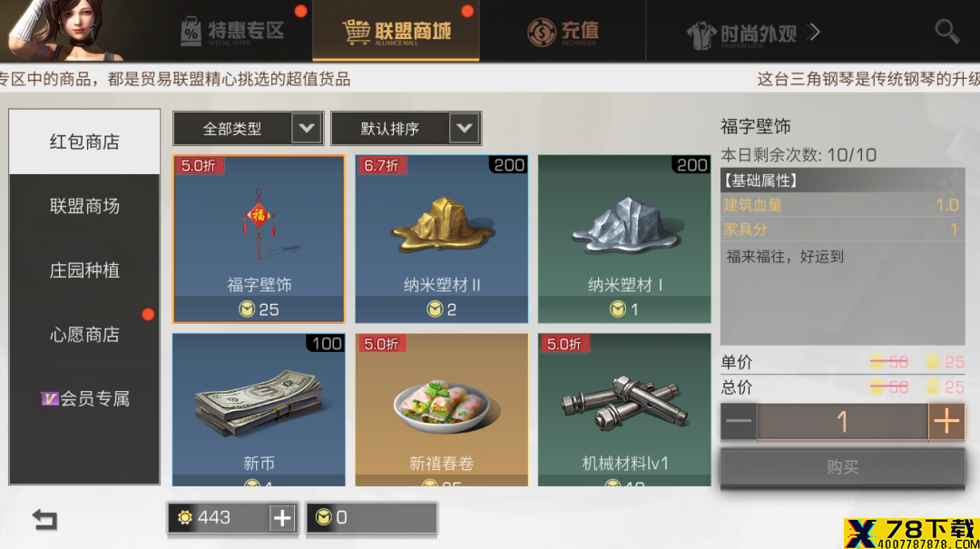Click the 购买 buy button
Screen dimensions: 980x549
[842, 467]
